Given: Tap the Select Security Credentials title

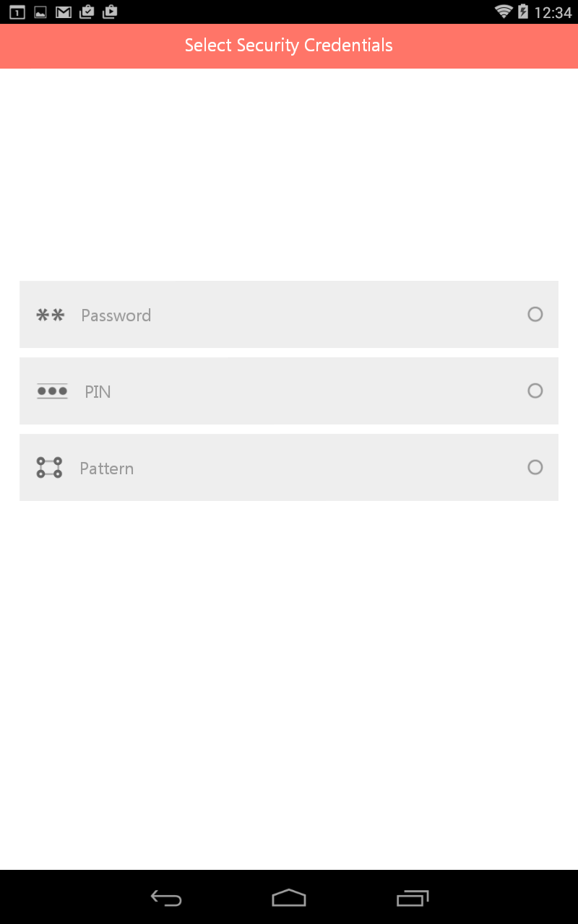Looking at the screenshot, I should [289, 45].
